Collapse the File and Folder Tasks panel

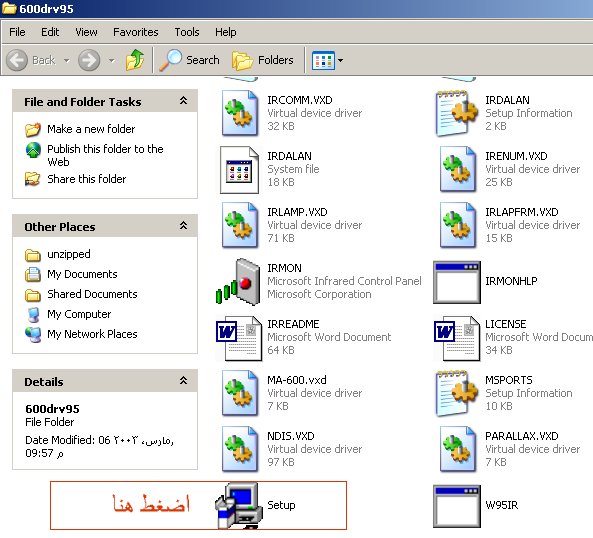[183, 101]
